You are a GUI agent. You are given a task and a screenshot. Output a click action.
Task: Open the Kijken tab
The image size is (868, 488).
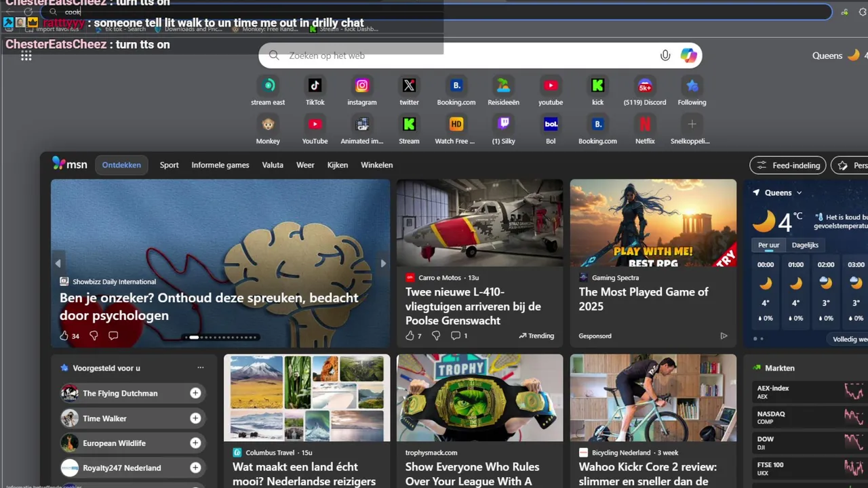pos(338,165)
